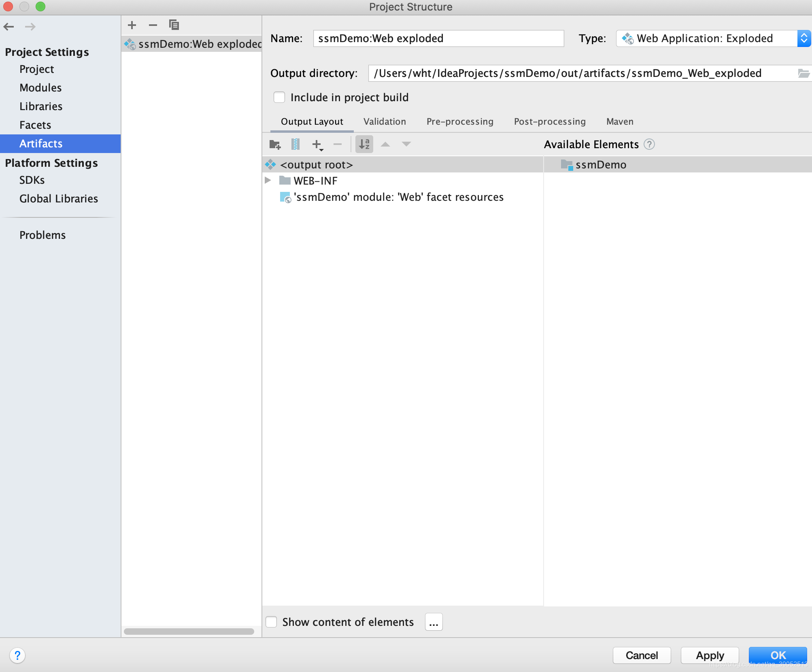Click the create archive icon

point(295,144)
